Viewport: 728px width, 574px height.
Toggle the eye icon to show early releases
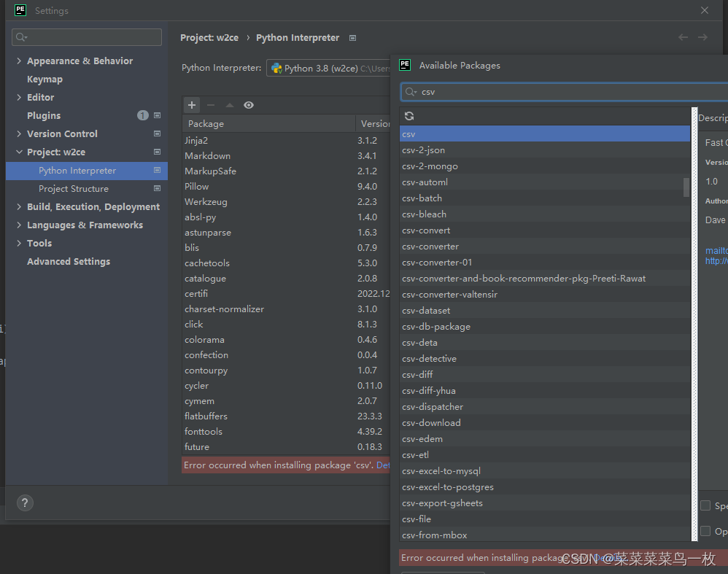point(249,105)
